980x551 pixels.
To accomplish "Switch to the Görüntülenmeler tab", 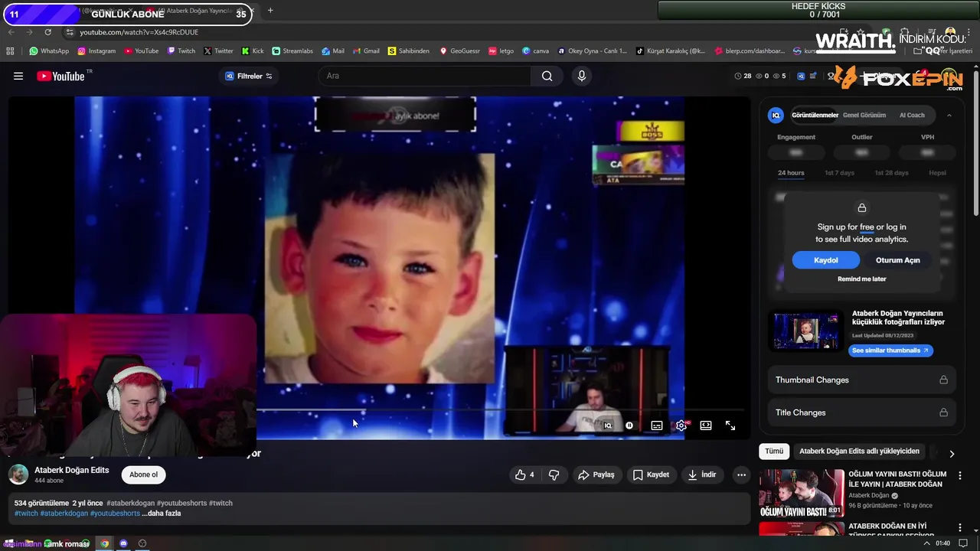I will click(x=815, y=115).
